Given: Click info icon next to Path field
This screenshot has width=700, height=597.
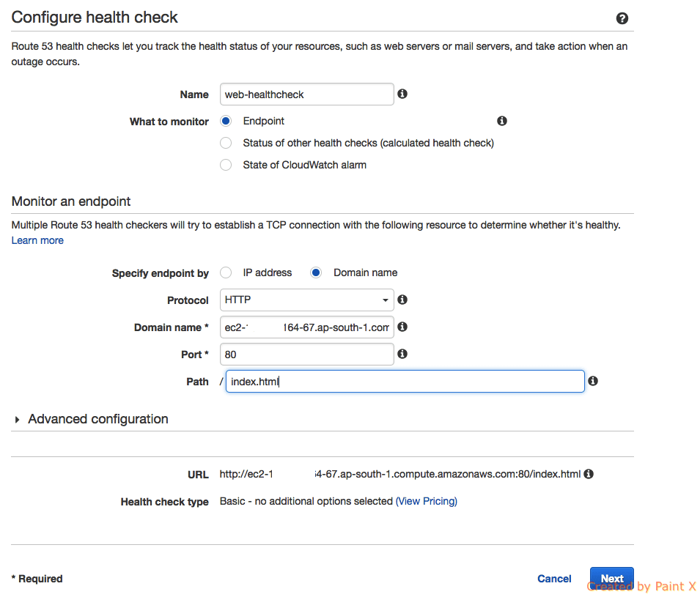Looking at the screenshot, I should pyautogui.click(x=593, y=381).
